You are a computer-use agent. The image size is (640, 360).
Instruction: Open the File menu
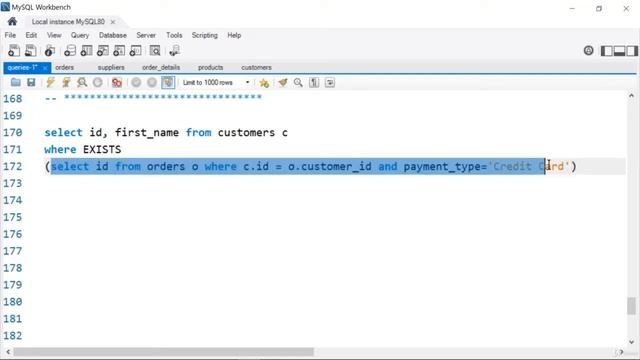pyautogui.click(x=10, y=35)
